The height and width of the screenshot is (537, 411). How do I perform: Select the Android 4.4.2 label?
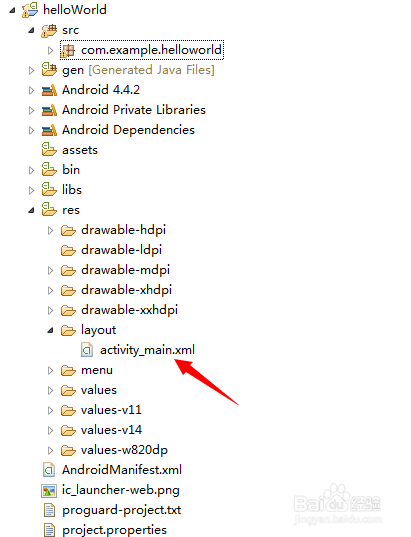[x=101, y=90]
